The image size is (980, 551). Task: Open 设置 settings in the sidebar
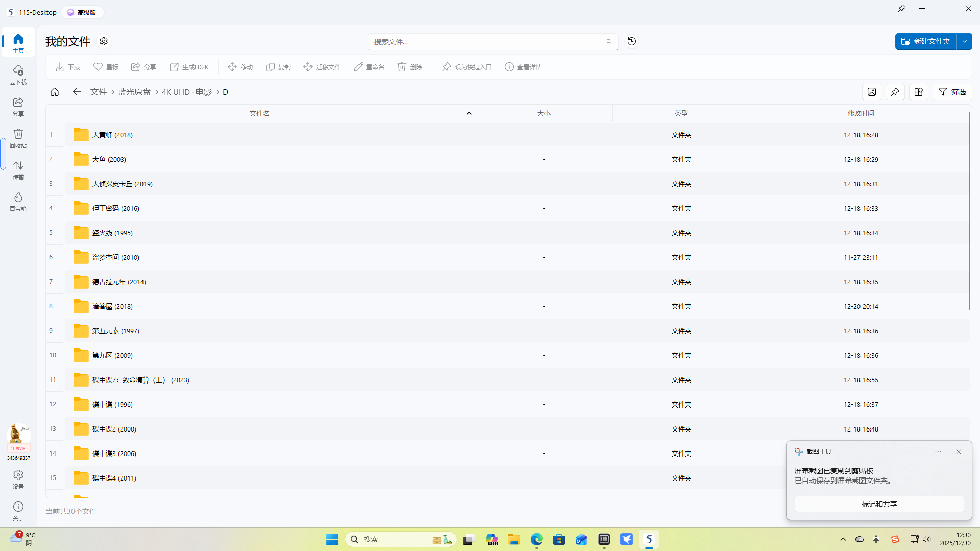pos(18,479)
